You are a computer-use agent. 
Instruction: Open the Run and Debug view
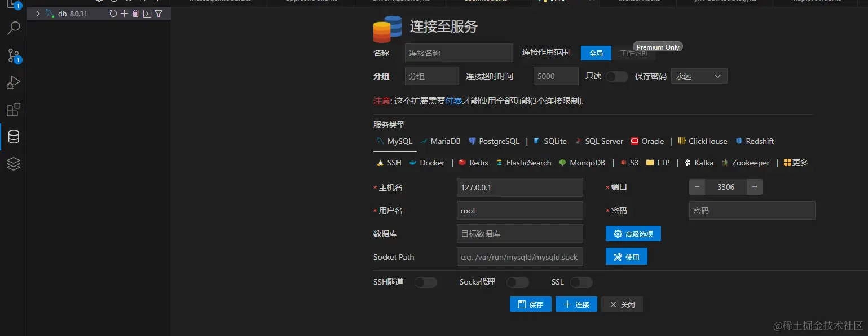click(x=14, y=82)
